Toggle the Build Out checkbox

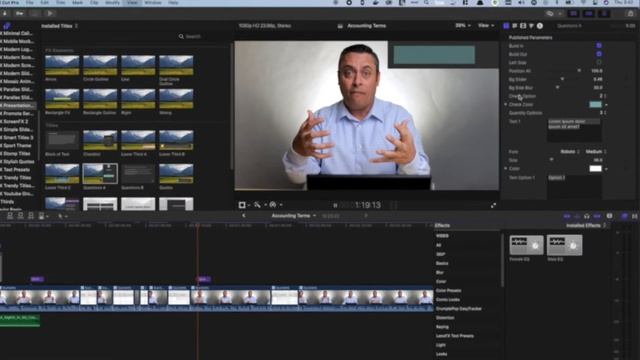(x=599, y=54)
